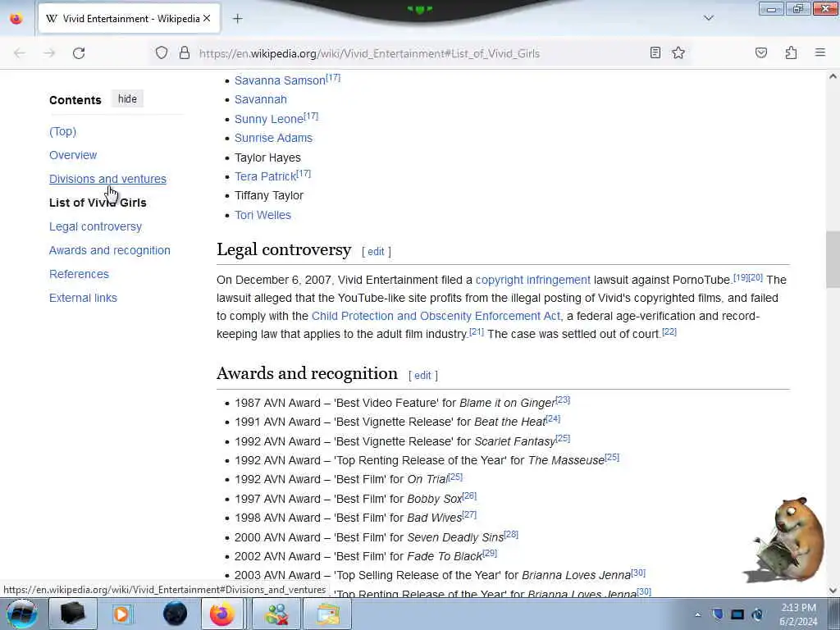Click scrollbar down arrow at bottom
The height and width of the screenshot is (630, 840).
point(833,591)
